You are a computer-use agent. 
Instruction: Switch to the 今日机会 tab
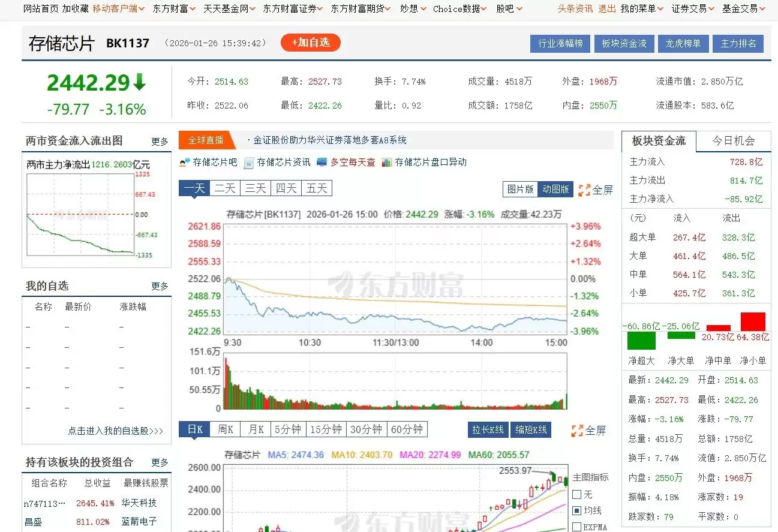click(x=733, y=141)
